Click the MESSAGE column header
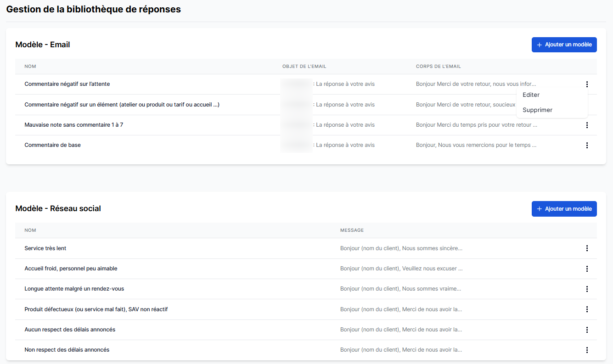This screenshot has height=364, width=613. (x=352, y=230)
